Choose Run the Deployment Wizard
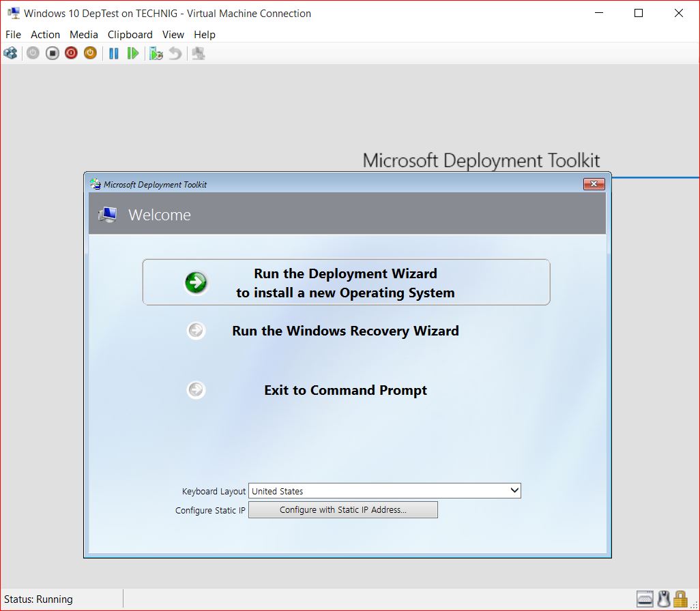 [x=345, y=282]
